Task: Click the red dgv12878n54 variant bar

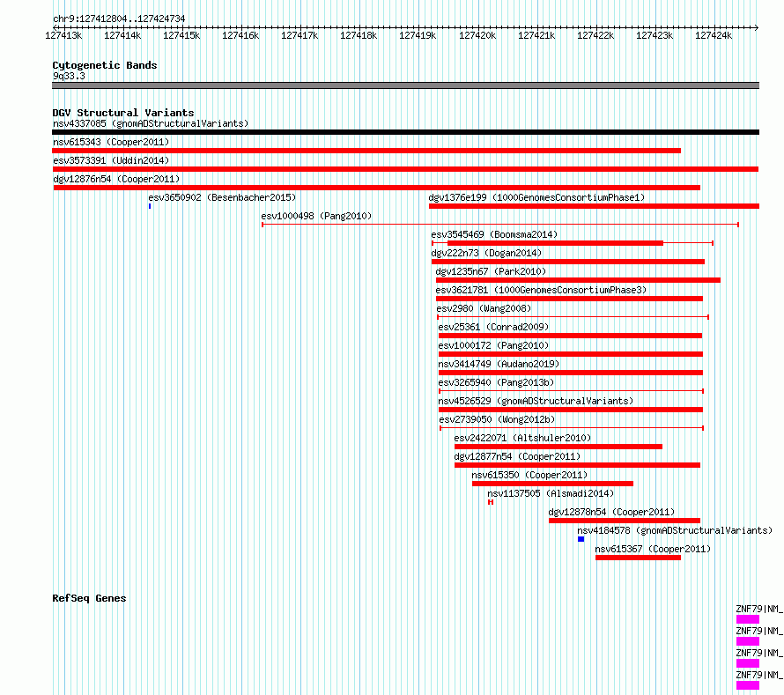Action: tap(625, 521)
